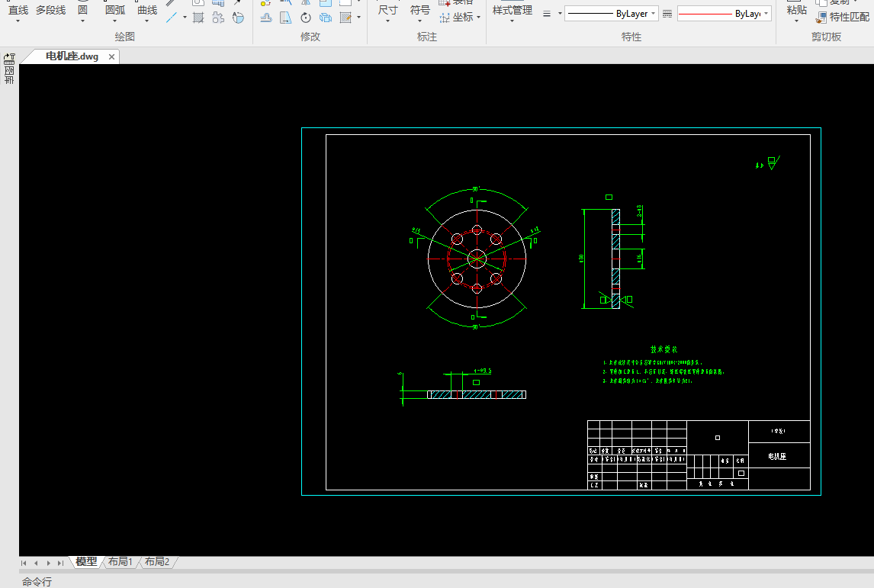Click the rotate icon in 修改 panel
Viewport: 874px width, 588px height.
click(306, 18)
